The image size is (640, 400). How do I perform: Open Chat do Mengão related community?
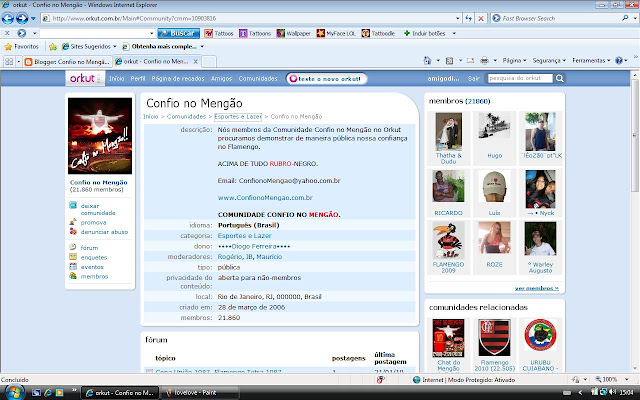(x=449, y=338)
